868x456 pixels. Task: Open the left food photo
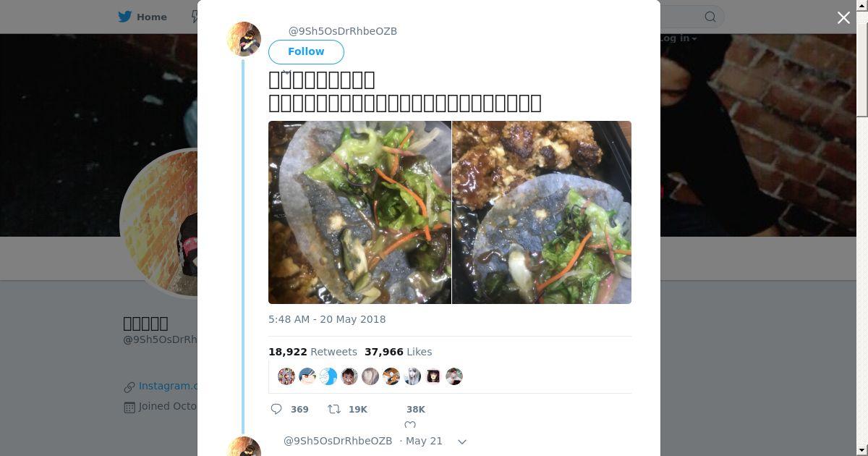[x=359, y=212]
